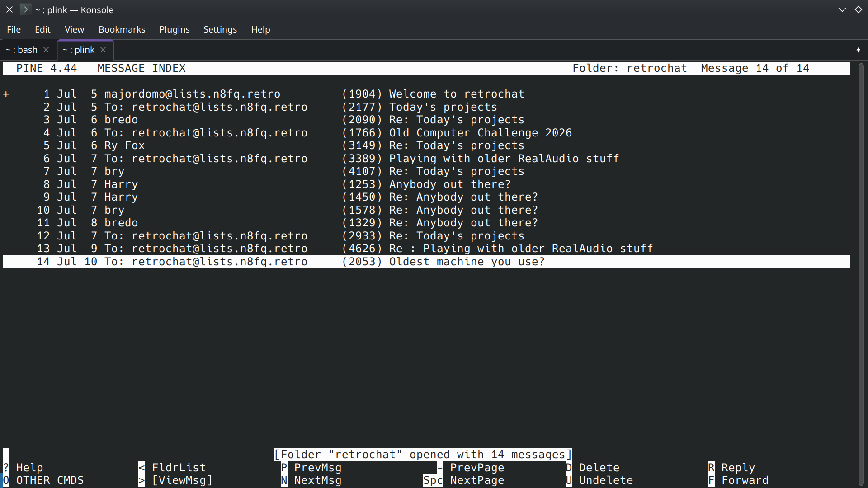The image size is (868, 488).
Task: Click the terminal vertical scrollbar
Action: tap(861, 273)
